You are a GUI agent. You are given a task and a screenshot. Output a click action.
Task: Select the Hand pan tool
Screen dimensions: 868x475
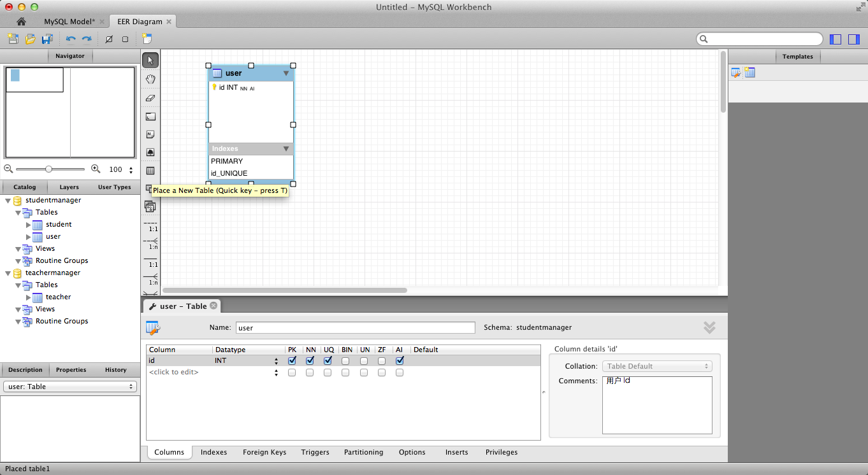[x=150, y=79]
